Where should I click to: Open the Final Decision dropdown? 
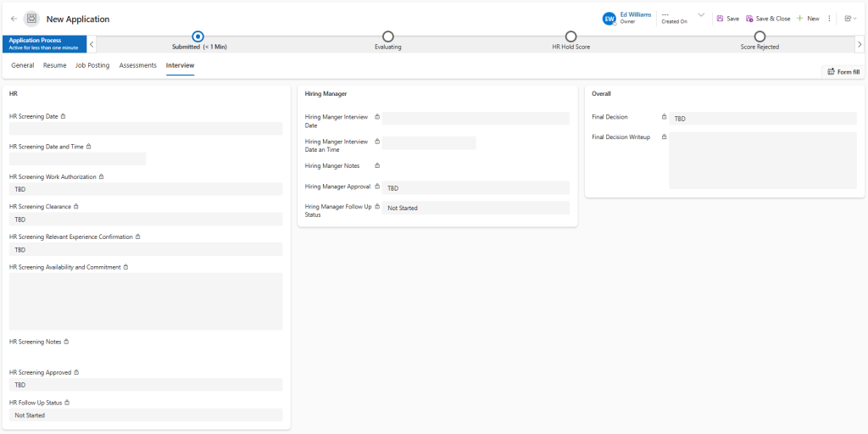(x=763, y=119)
